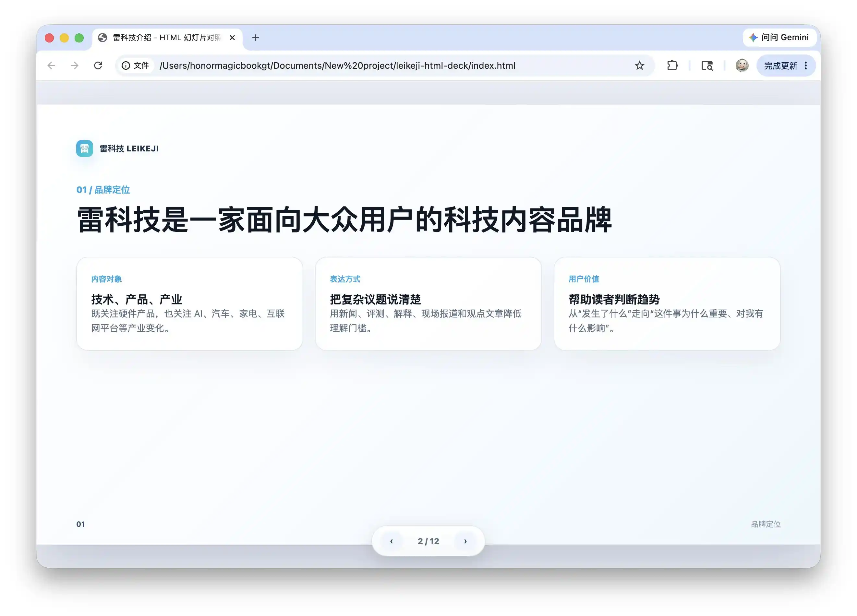Click the 内容对象 card label
This screenshot has width=857, height=616.
pyautogui.click(x=107, y=279)
